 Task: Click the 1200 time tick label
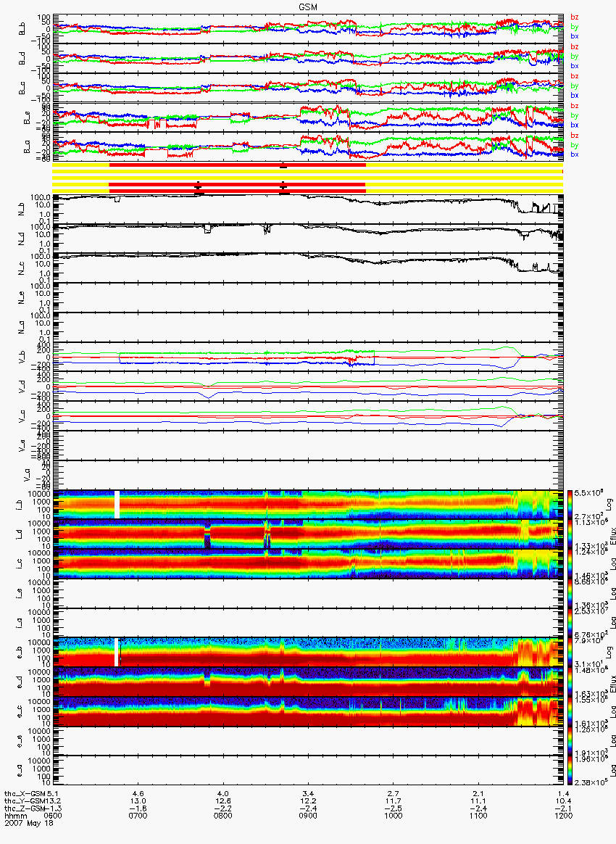click(563, 816)
